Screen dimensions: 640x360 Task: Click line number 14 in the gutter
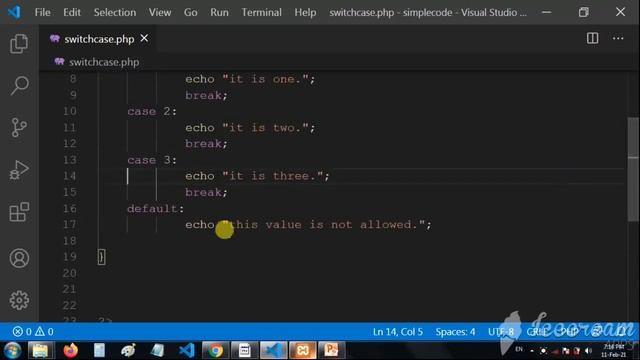[69, 176]
